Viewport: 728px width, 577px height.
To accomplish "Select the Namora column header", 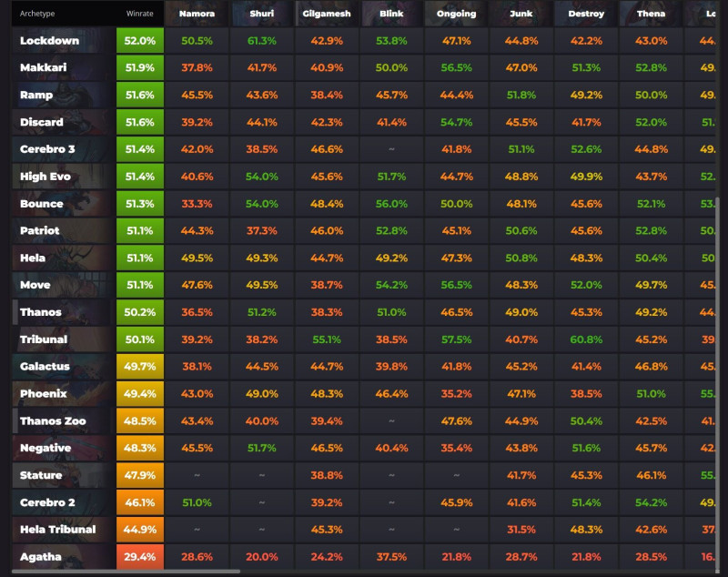I will 197,14.
